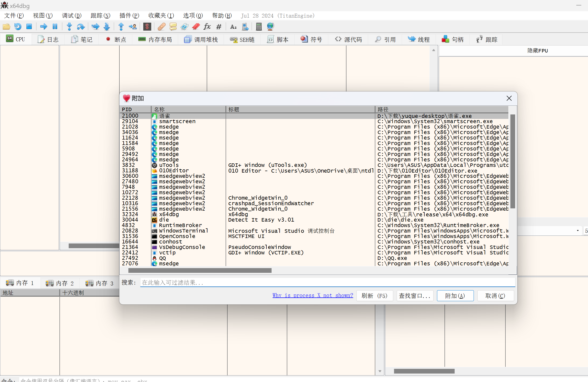Switch to the 句柄 tab
This screenshot has height=382, width=588.
tap(453, 39)
